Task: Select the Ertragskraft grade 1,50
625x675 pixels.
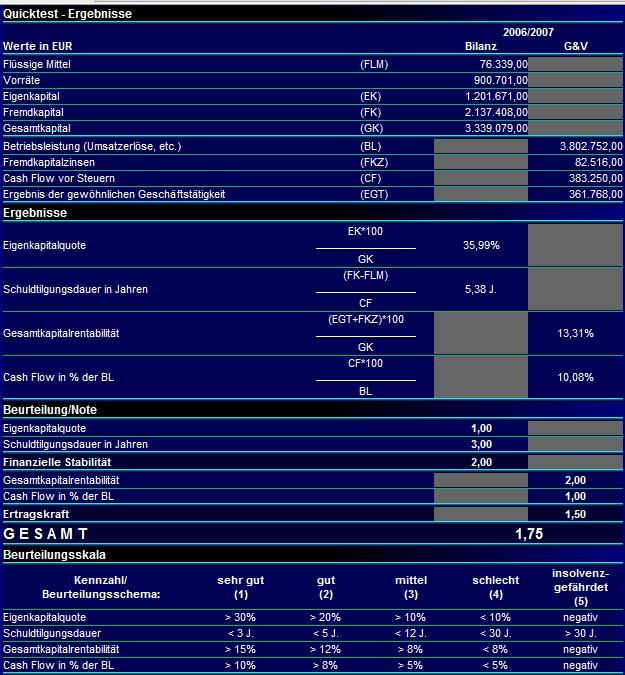Action: click(x=575, y=514)
